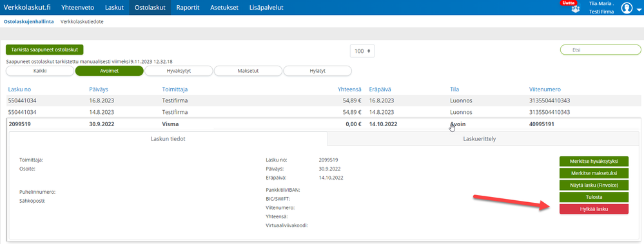Screen dimensions: 644x244
Task: Open the Lisäpalvelut menu
Action: [266, 7]
